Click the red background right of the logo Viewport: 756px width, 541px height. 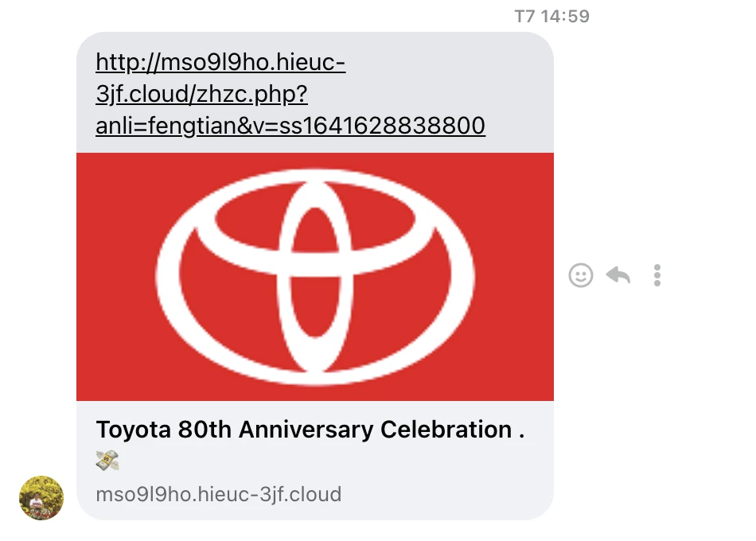[517, 277]
